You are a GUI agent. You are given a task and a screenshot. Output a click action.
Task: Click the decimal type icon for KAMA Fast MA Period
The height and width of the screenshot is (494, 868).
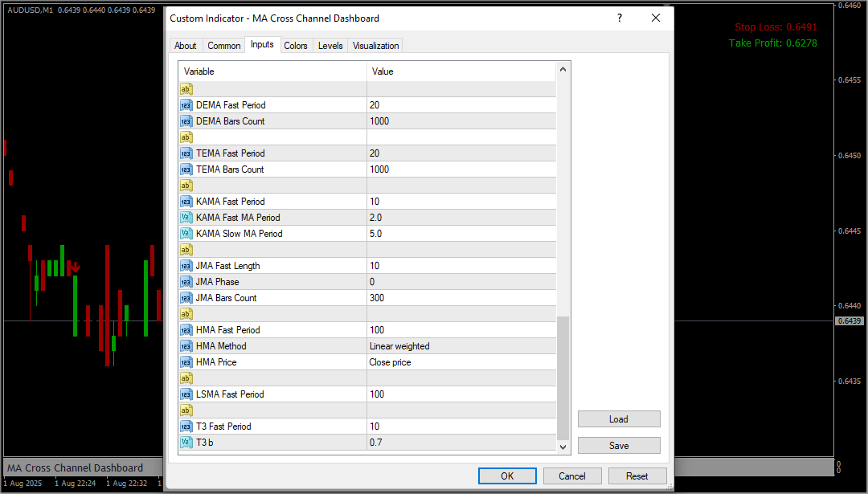pyautogui.click(x=186, y=218)
